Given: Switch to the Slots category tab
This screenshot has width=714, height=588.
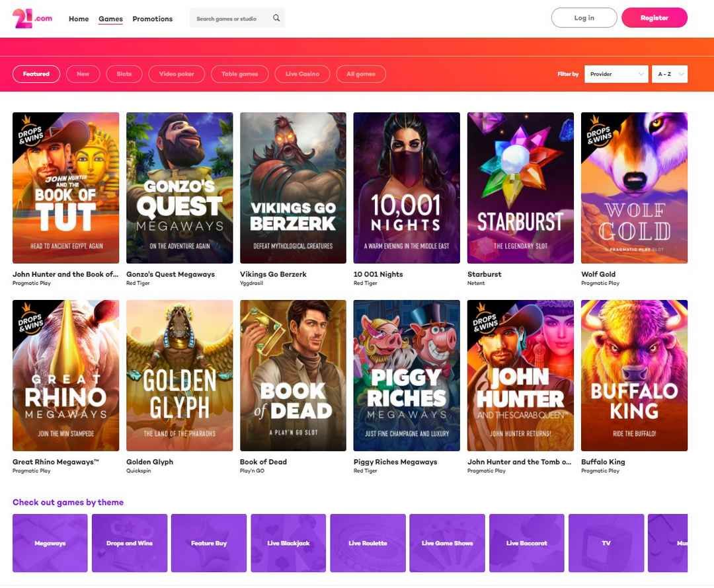Looking at the screenshot, I should click(124, 74).
